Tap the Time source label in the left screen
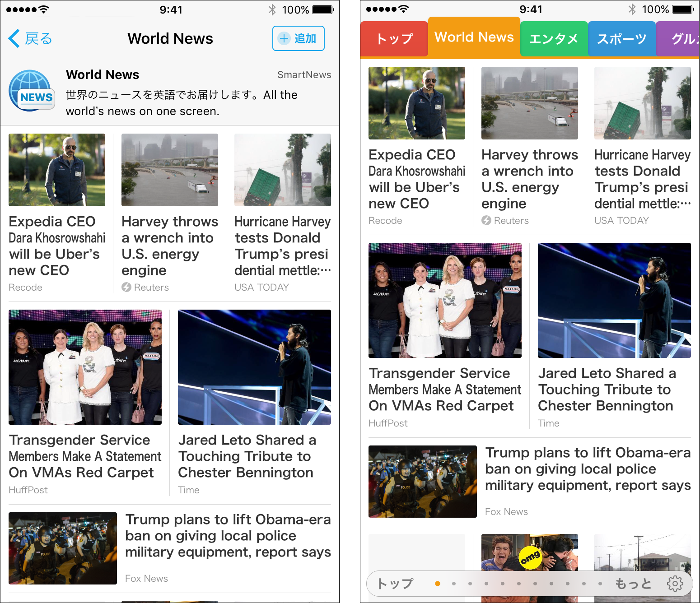 [x=189, y=490]
